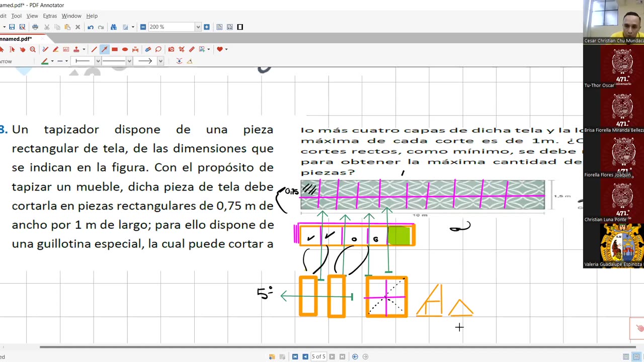Open the Help menu
644x362 pixels.
[x=92, y=16]
